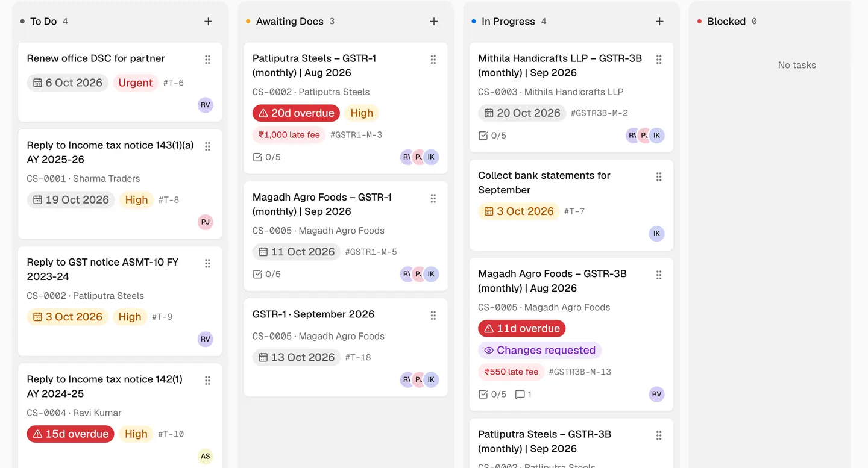Click drag handle on GST notice ASMT-10 card
This screenshot has height=468, width=868.
207,263
